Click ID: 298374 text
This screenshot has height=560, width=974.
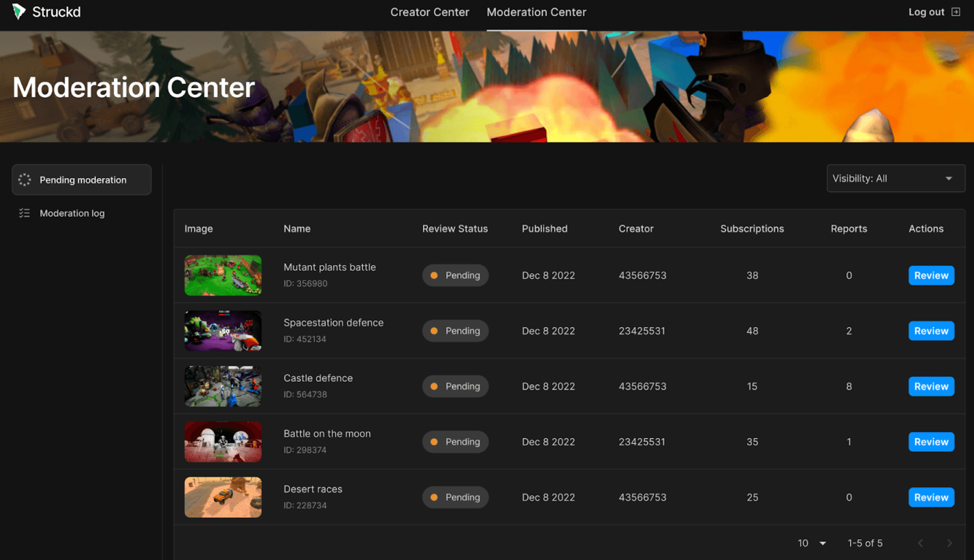click(305, 450)
